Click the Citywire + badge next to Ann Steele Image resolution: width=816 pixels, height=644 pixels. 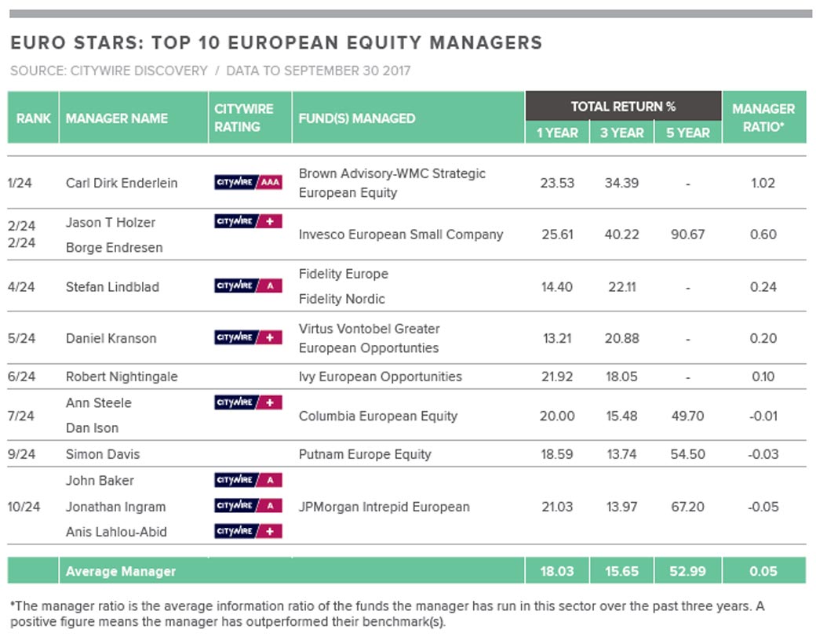point(248,402)
